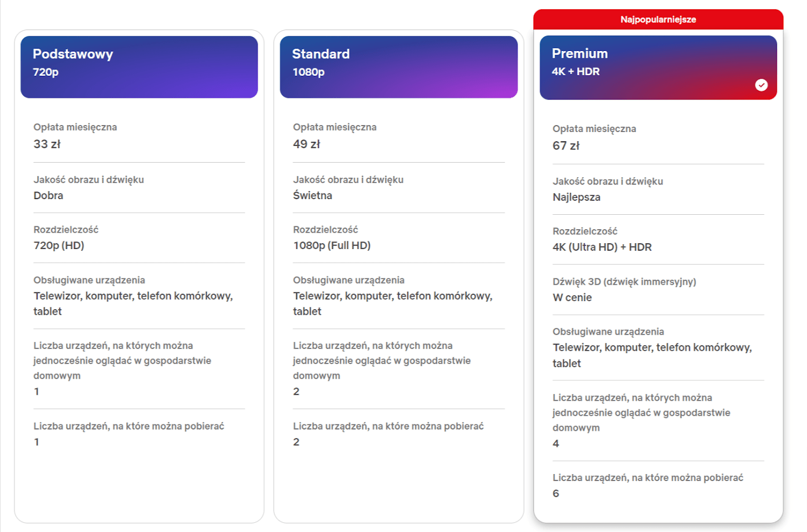
Task: Click the 4K (Ultra HD) + HDR text
Action: [x=601, y=247]
